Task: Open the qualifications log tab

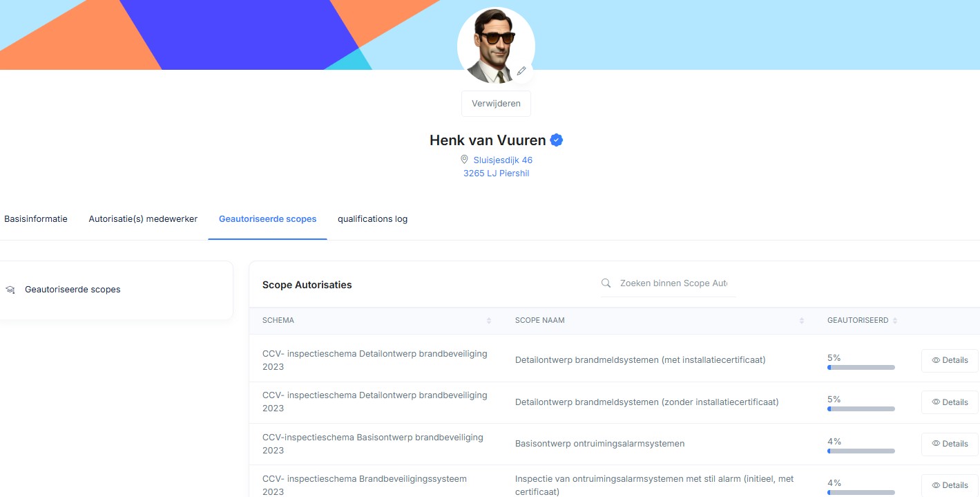Action: (372, 219)
